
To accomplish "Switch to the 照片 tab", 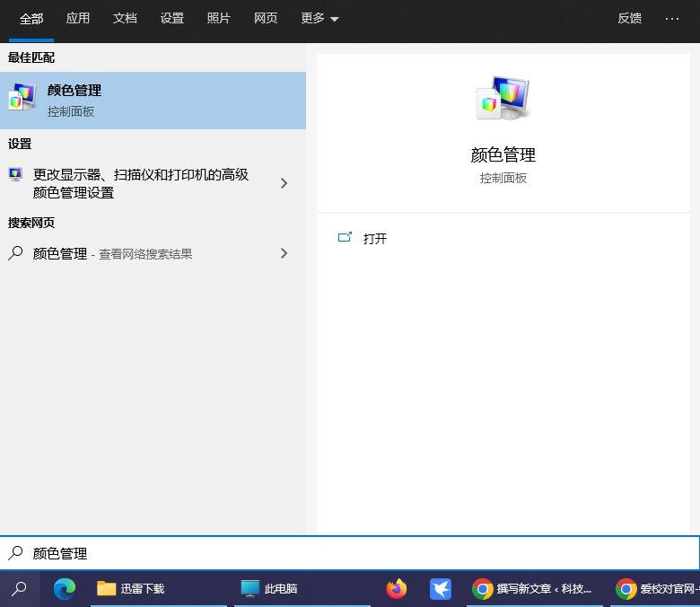I will tap(219, 18).
